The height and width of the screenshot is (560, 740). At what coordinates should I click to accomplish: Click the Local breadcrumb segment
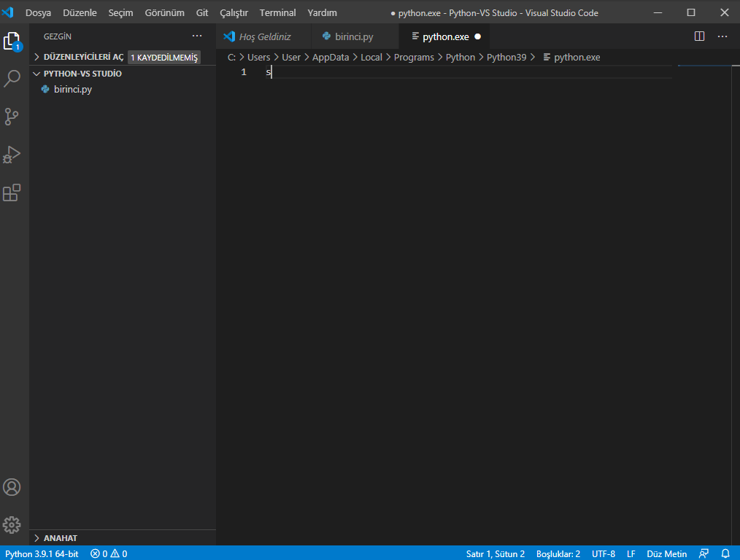[371, 57]
